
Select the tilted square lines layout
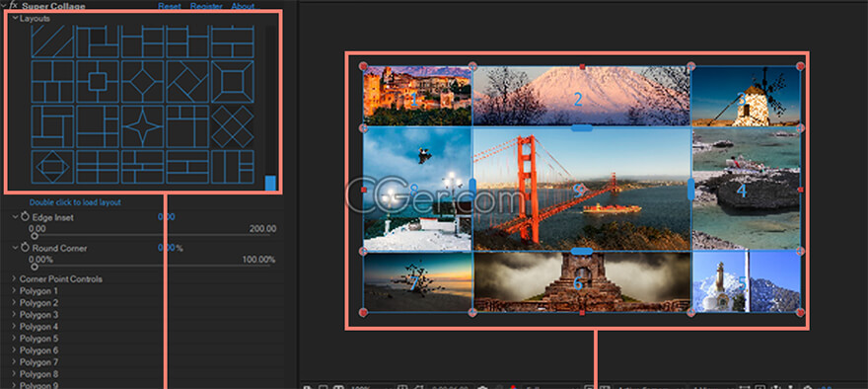[x=187, y=82]
